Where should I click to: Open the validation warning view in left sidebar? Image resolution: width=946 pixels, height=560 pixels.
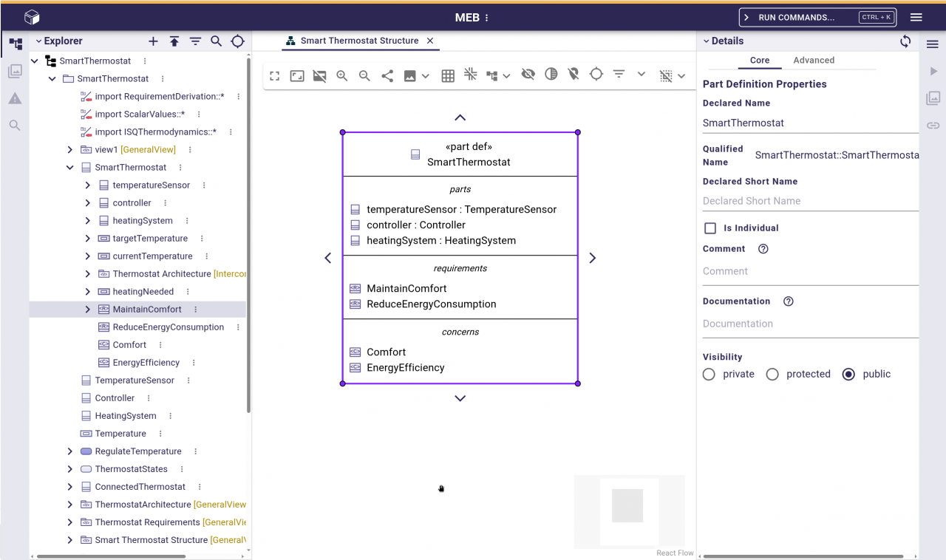[15, 98]
